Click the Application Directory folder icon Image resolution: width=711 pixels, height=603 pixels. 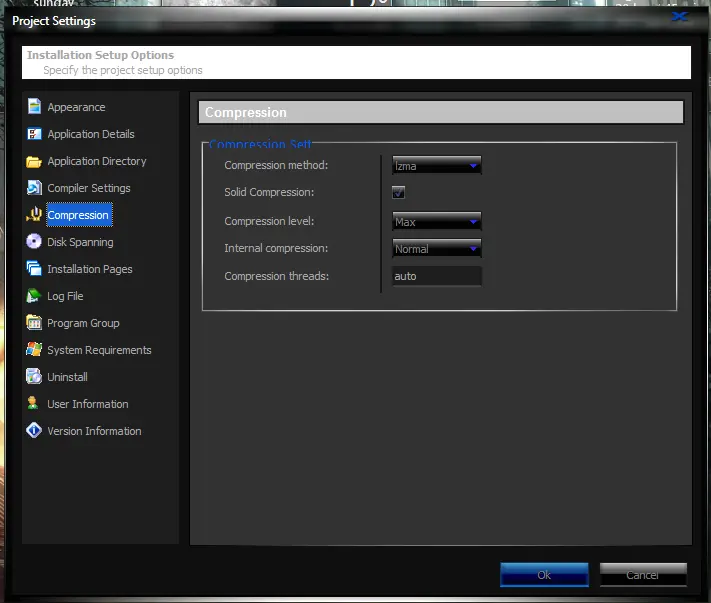[34, 161]
